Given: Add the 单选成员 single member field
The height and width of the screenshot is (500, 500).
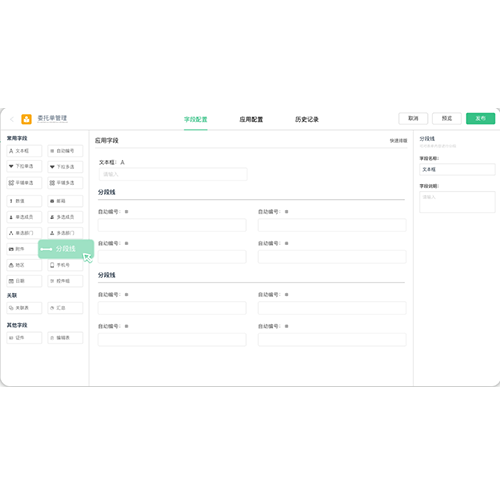Looking at the screenshot, I should point(24,217).
